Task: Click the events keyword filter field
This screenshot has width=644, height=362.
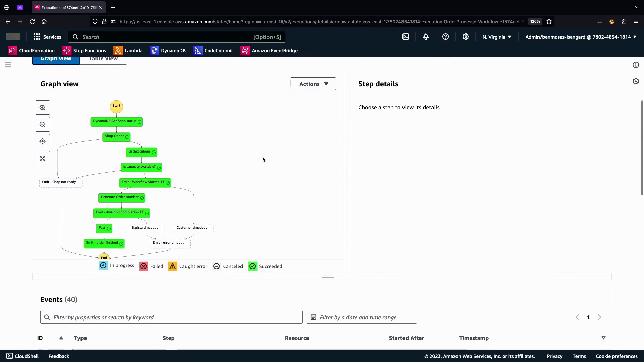Action: pos(171,317)
